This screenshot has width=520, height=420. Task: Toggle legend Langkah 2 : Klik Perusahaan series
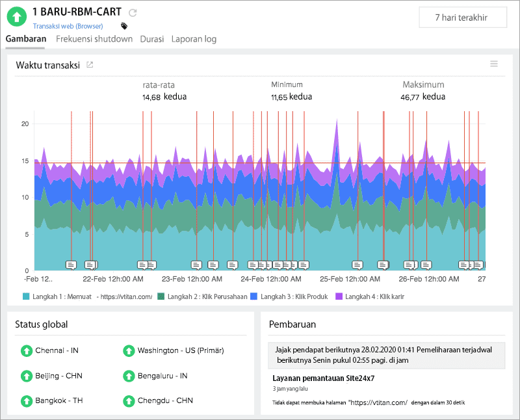pyautogui.click(x=202, y=296)
